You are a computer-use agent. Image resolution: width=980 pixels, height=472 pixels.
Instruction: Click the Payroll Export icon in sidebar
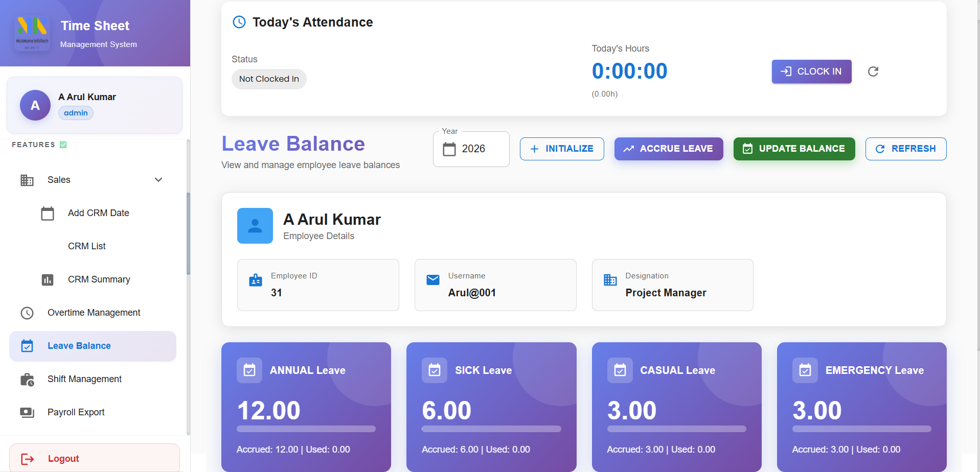pyautogui.click(x=27, y=412)
